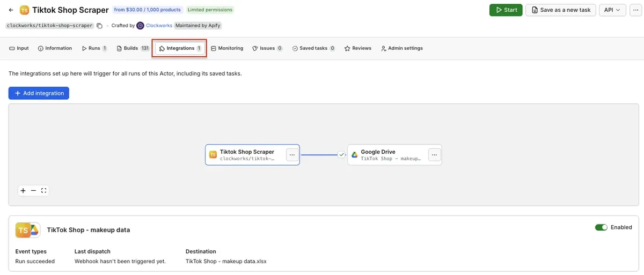Open the Builds tab

(x=133, y=48)
